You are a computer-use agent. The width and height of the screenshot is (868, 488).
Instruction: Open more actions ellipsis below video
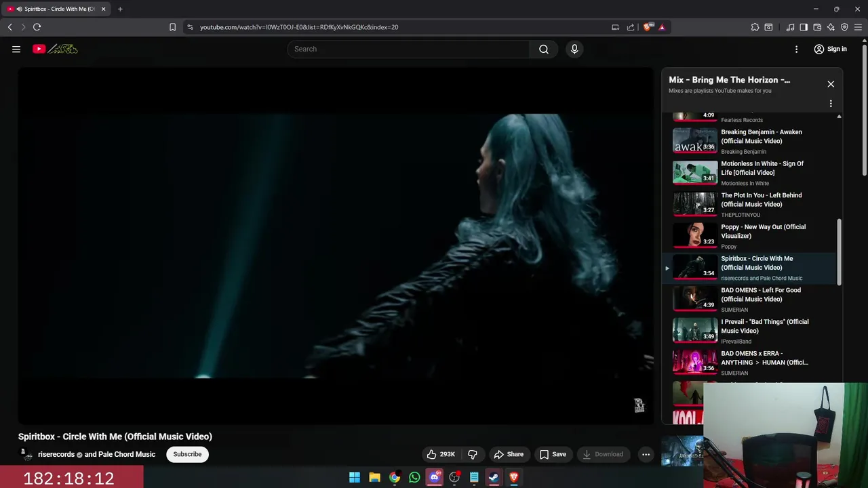pyautogui.click(x=646, y=454)
